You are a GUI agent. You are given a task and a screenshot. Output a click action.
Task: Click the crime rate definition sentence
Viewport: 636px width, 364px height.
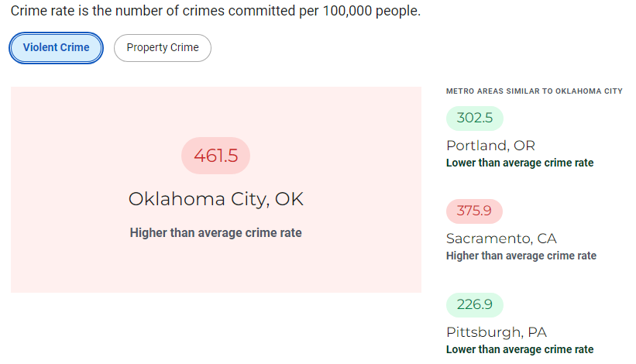215,13
